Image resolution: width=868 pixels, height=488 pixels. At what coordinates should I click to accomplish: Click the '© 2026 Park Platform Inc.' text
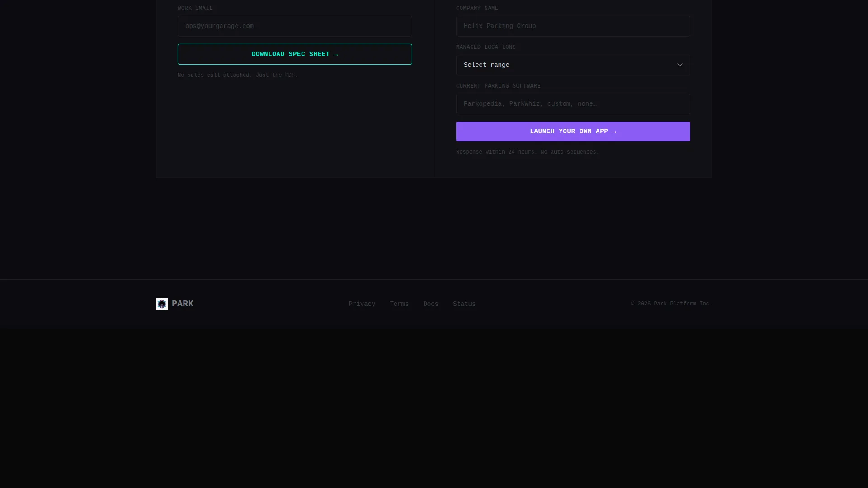point(671,304)
